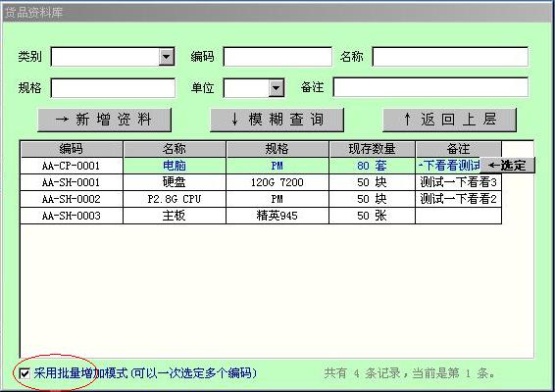Image resolution: width=555 pixels, height=392 pixels.
Task: Click the 编码 column header
Action: click(x=72, y=149)
